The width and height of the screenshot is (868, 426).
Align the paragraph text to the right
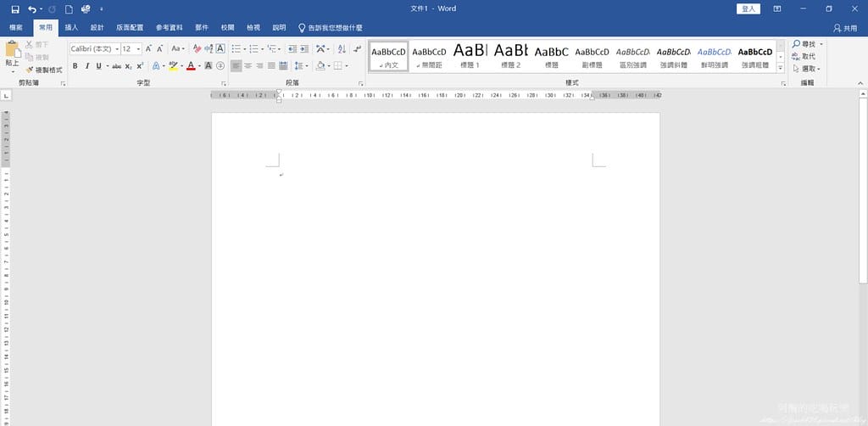point(259,66)
